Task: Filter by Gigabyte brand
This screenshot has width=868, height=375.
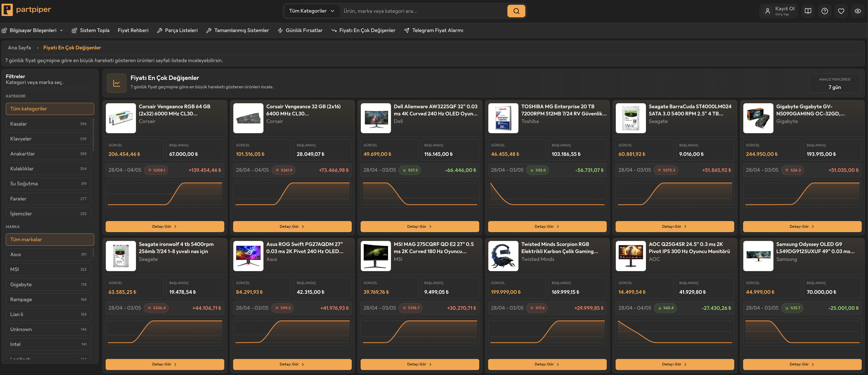Action: pyautogui.click(x=48, y=284)
